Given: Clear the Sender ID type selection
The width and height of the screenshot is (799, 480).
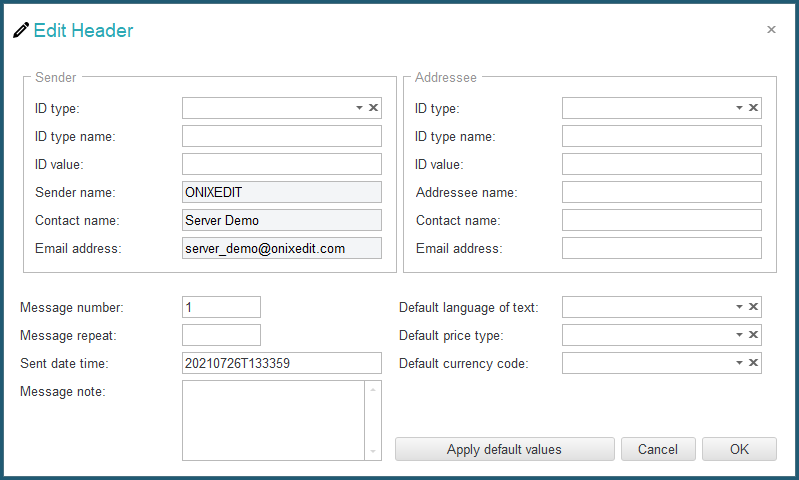Looking at the screenshot, I should (x=374, y=108).
